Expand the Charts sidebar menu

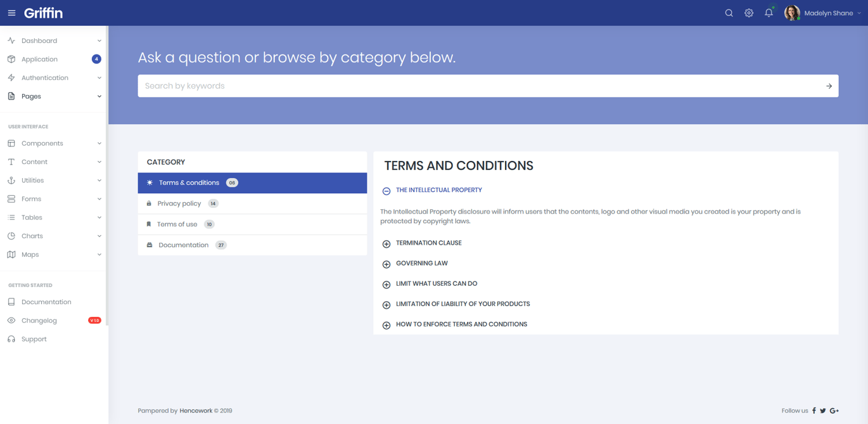coord(54,236)
